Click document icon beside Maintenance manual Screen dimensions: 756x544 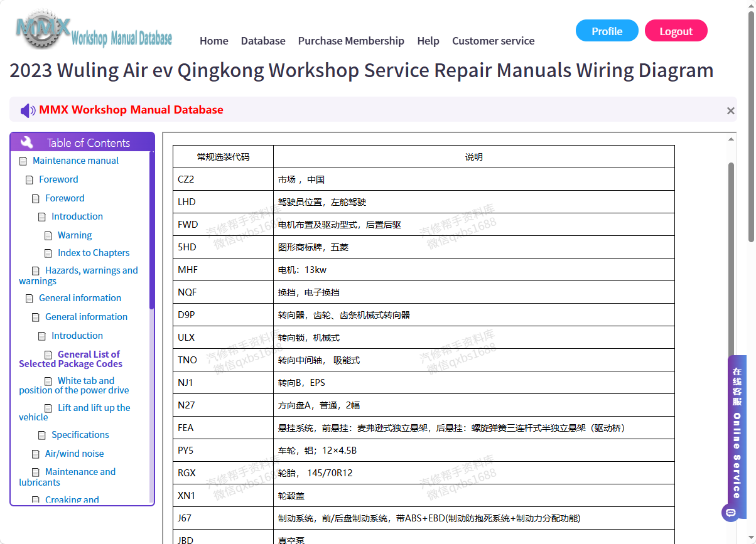[x=23, y=161]
